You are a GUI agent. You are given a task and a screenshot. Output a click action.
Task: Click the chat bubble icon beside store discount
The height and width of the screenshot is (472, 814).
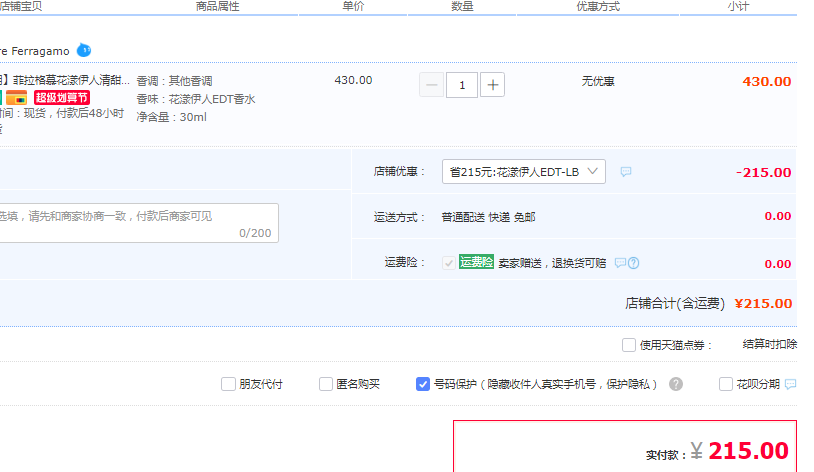click(626, 172)
